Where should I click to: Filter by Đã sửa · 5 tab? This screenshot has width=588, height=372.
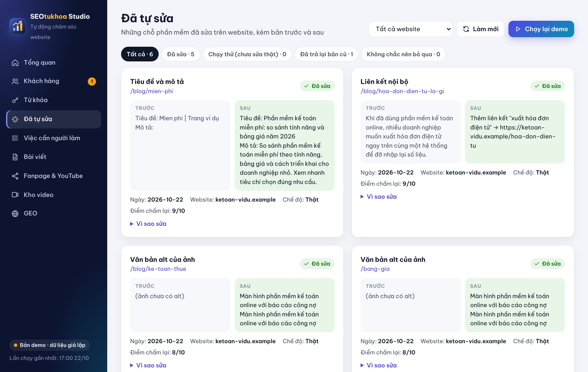point(181,54)
